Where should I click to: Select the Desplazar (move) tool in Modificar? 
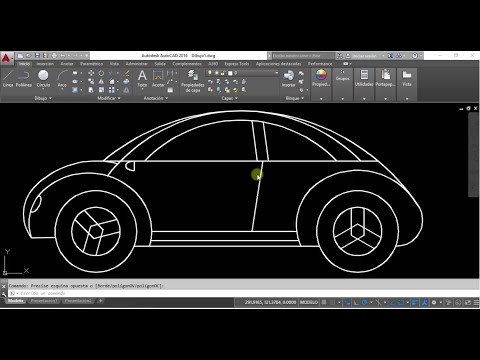click(x=91, y=73)
